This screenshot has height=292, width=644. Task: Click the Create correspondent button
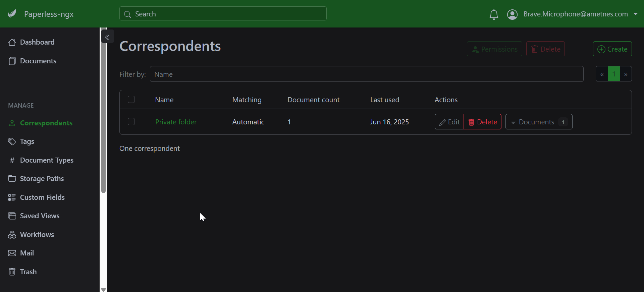pyautogui.click(x=612, y=49)
